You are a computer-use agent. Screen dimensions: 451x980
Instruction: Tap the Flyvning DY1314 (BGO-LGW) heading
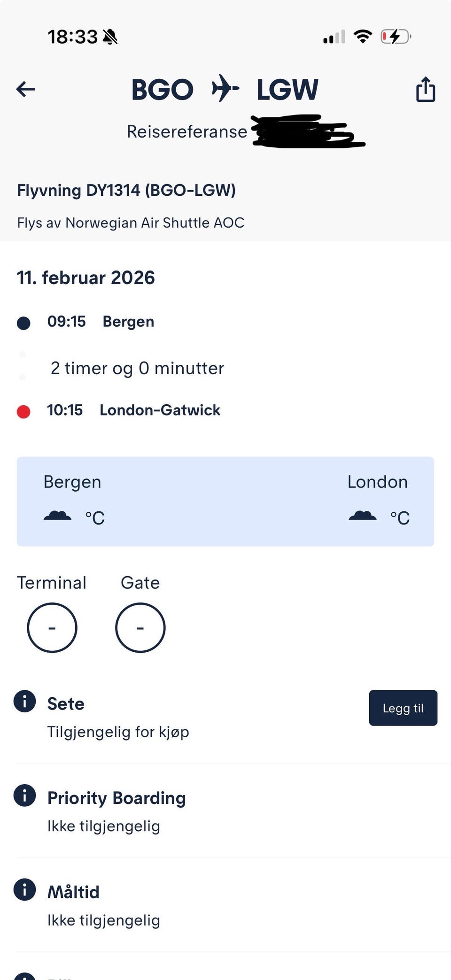coord(126,191)
